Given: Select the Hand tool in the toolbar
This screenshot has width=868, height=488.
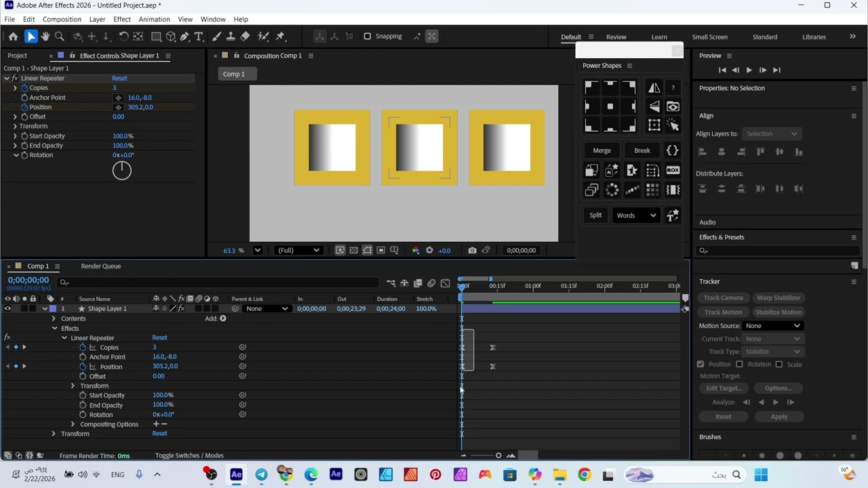Looking at the screenshot, I should tap(45, 37).
